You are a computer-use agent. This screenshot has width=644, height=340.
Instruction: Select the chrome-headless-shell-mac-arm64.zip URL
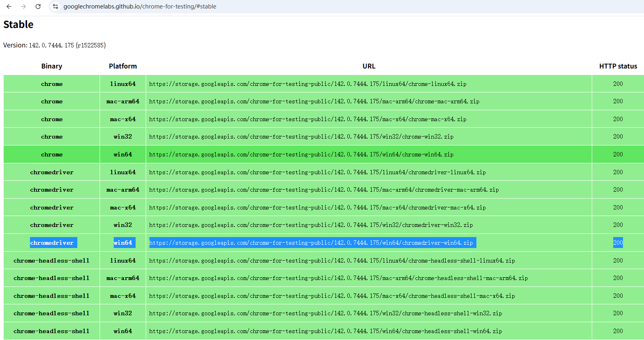[x=338, y=278]
